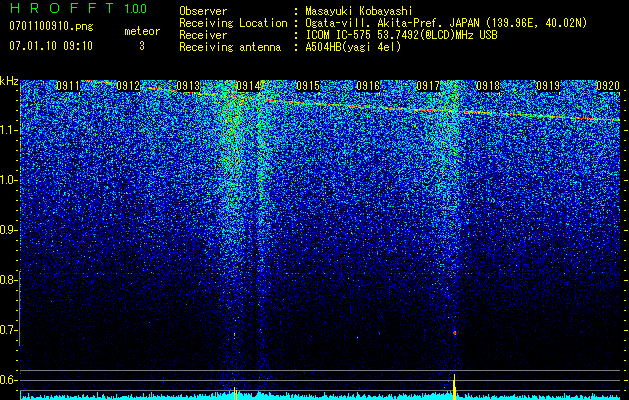Click the Observer label

pos(203,11)
